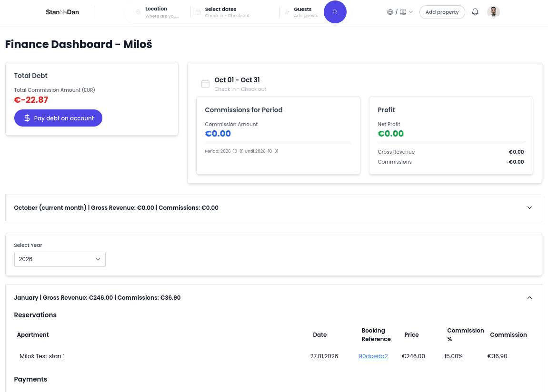The height and width of the screenshot is (392, 548).
Task: Click the dollar icon on Pay debt button
Action: (x=27, y=118)
